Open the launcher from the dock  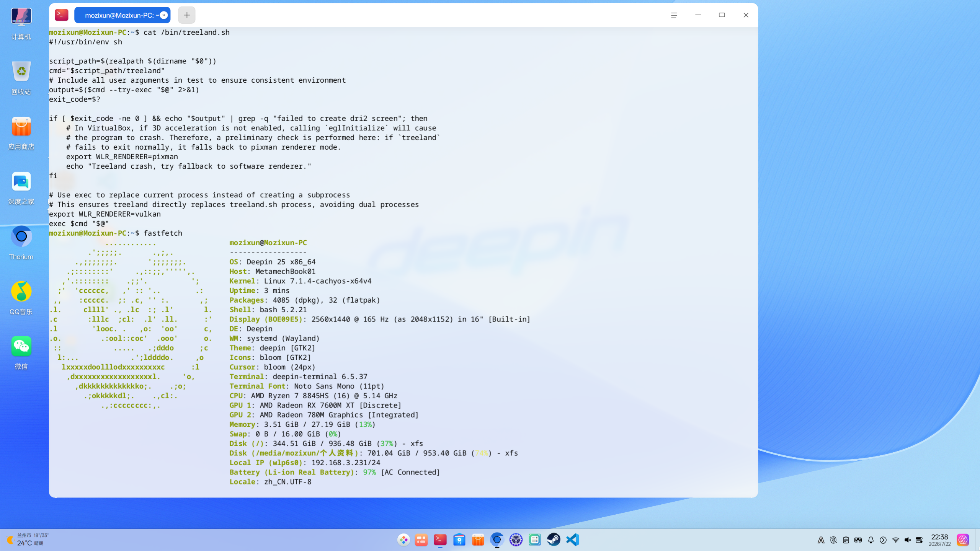pos(403,540)
